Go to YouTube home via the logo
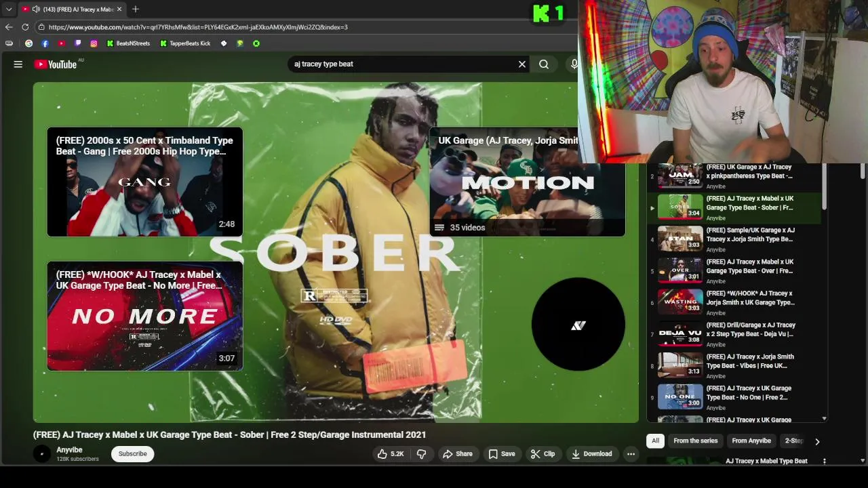The height and width of the screenshot is (488, 868). pyautogui.click(x=56, y=64)
